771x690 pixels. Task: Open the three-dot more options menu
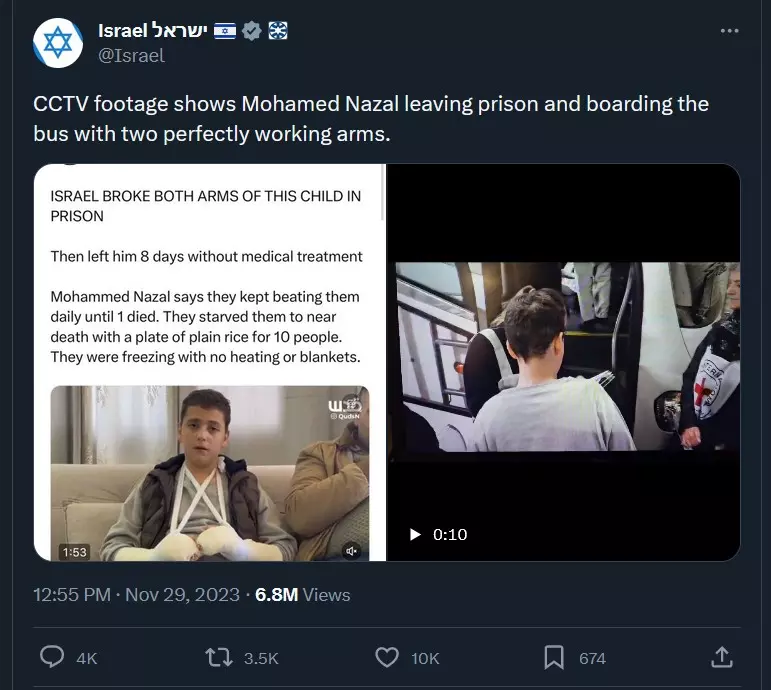(x=729, y=31)
